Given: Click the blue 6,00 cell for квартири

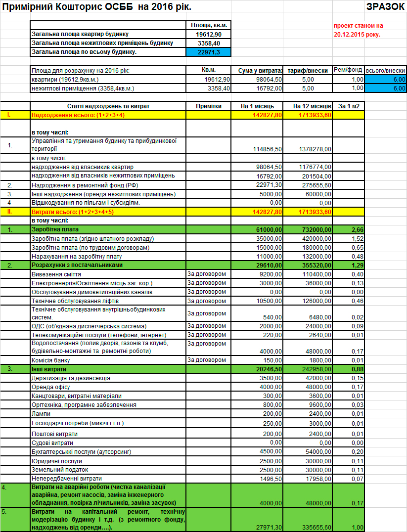Looking at the screenshot, I should pyautogui.click(x=385, y=80).
